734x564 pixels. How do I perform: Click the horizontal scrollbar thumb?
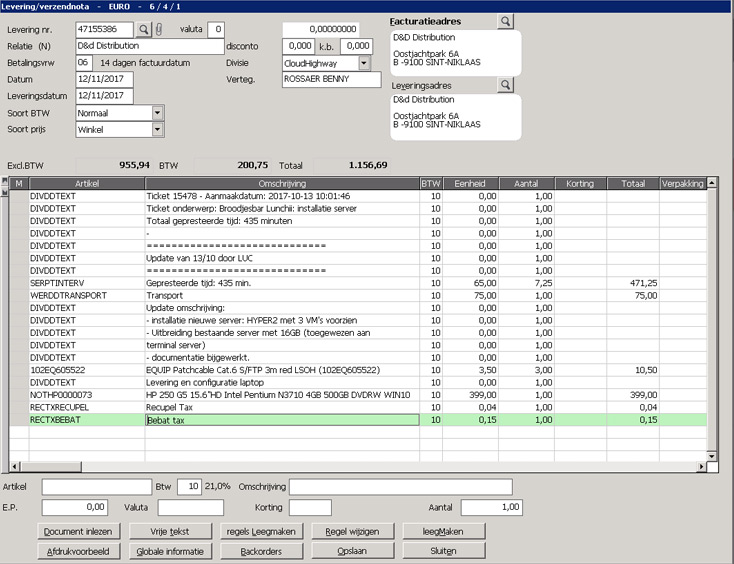(51, 467)
